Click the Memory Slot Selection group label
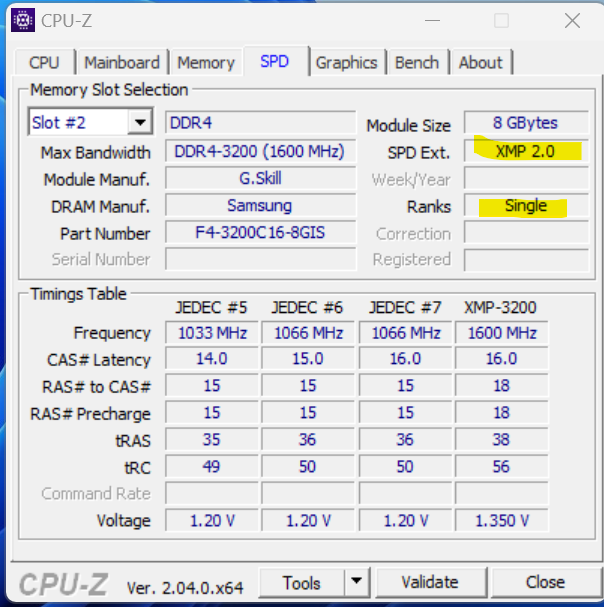 pos(109,90)
